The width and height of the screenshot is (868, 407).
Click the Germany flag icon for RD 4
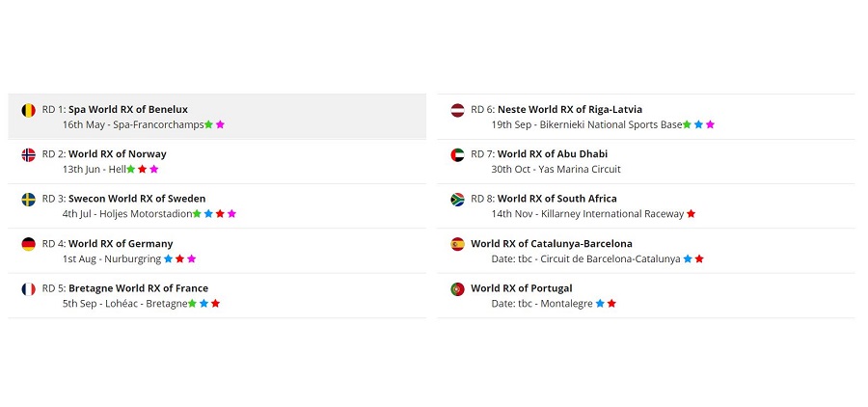pyautogui.click(x=29, y=244)
